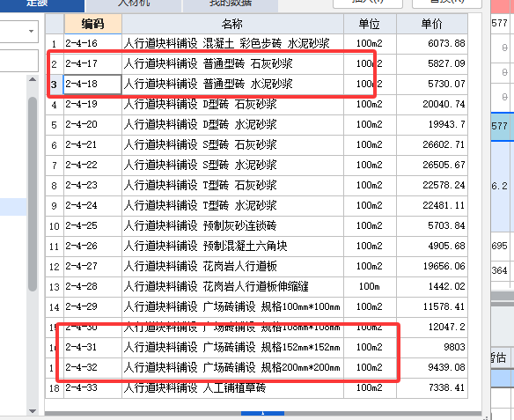This screenshot has width=514, height=420.
Task: Click price 9803
Action: point(432,347)
